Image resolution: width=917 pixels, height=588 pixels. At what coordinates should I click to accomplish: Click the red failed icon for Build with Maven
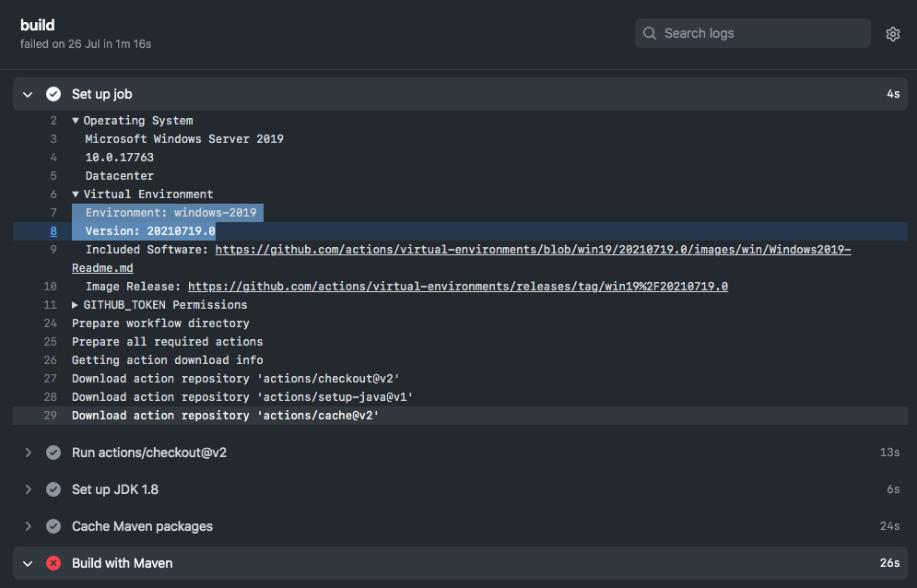click(x=53, y=563)
